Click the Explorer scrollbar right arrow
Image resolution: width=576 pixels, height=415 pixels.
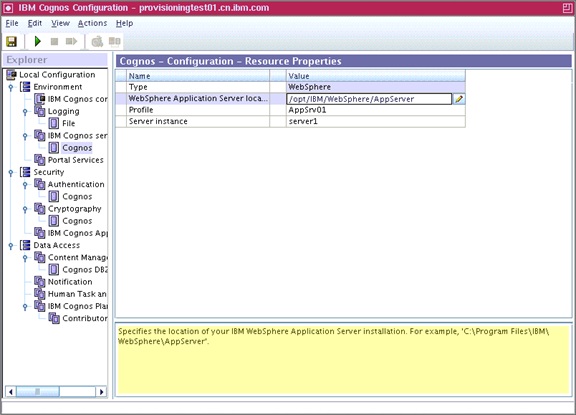click(101, 391)
